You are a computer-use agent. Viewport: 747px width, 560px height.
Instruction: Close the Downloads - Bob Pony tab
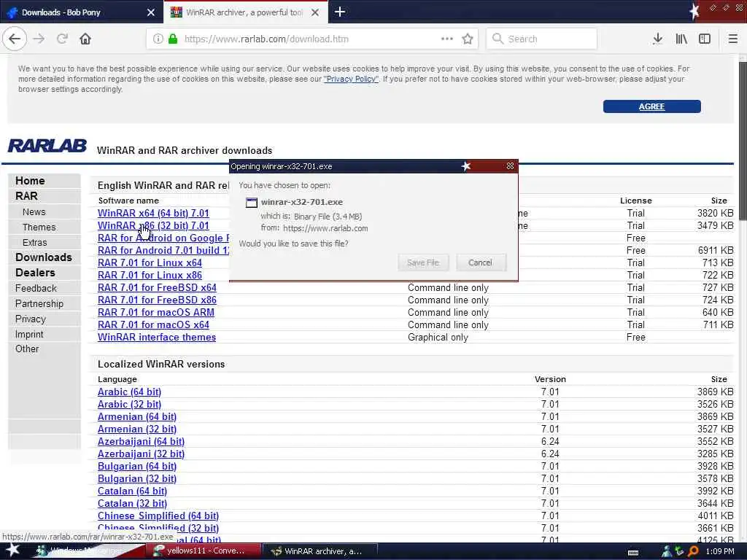point(151,12)
